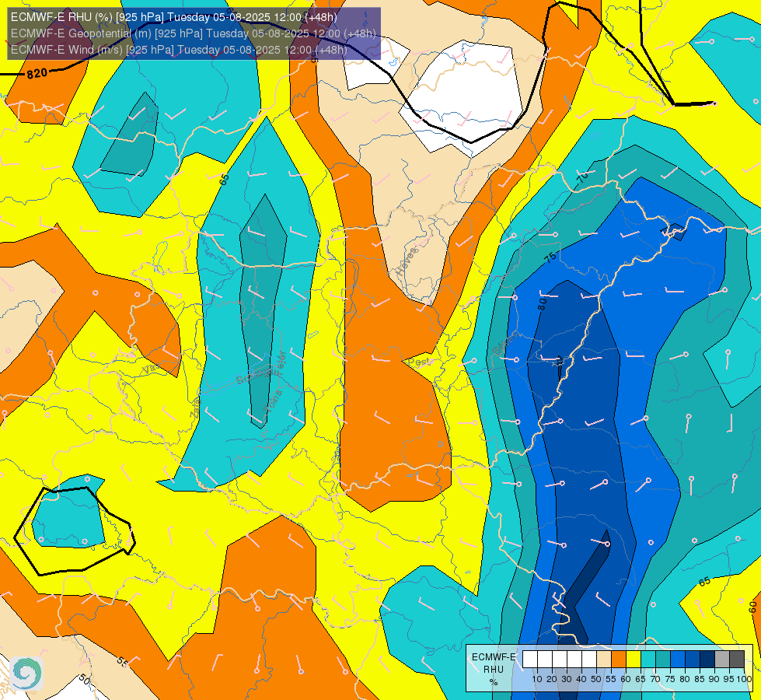The height and width of the screenshot is (700, 761).
Task: Click the 'Vas' county label
Action: coord(150,369)
